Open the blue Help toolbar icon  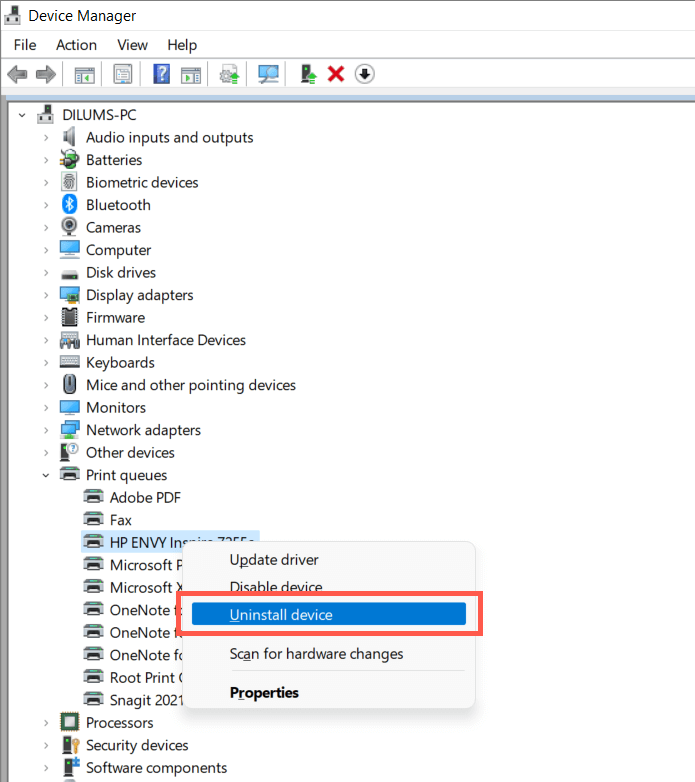point(161,74)
